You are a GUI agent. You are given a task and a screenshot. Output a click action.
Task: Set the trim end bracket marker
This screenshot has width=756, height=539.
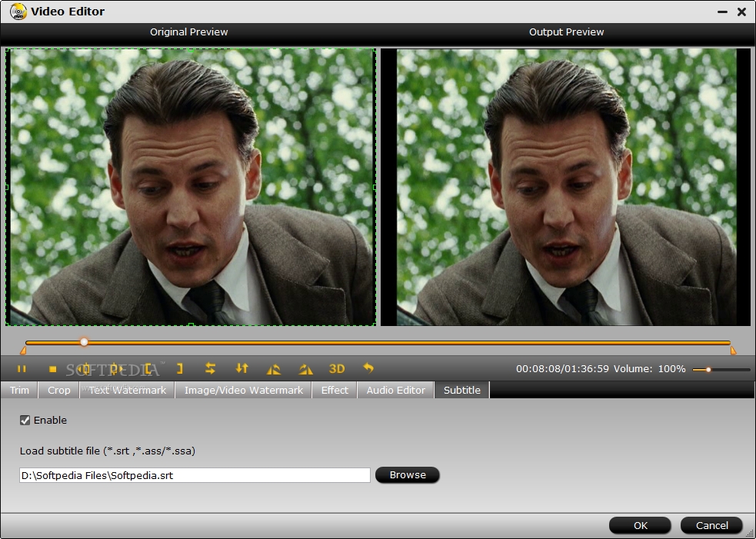click(x=179, y=369)
